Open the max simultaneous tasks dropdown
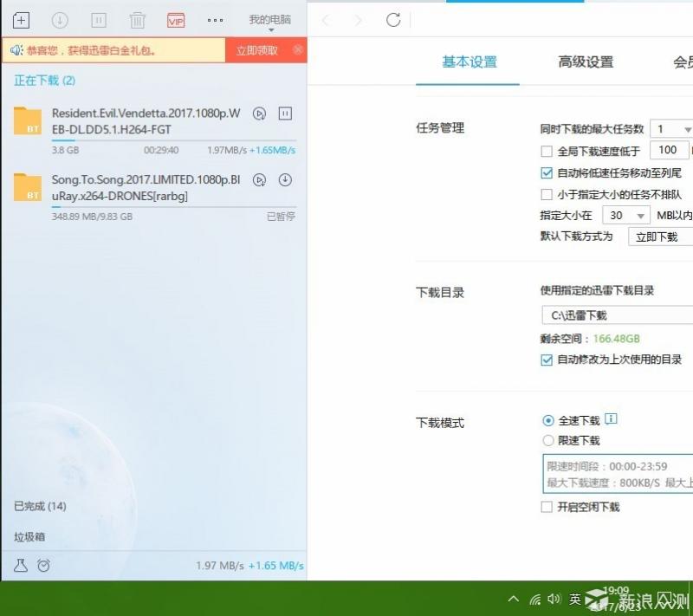Image resolution: width=693 pixels, height=616 pixels. pos(671,129)
